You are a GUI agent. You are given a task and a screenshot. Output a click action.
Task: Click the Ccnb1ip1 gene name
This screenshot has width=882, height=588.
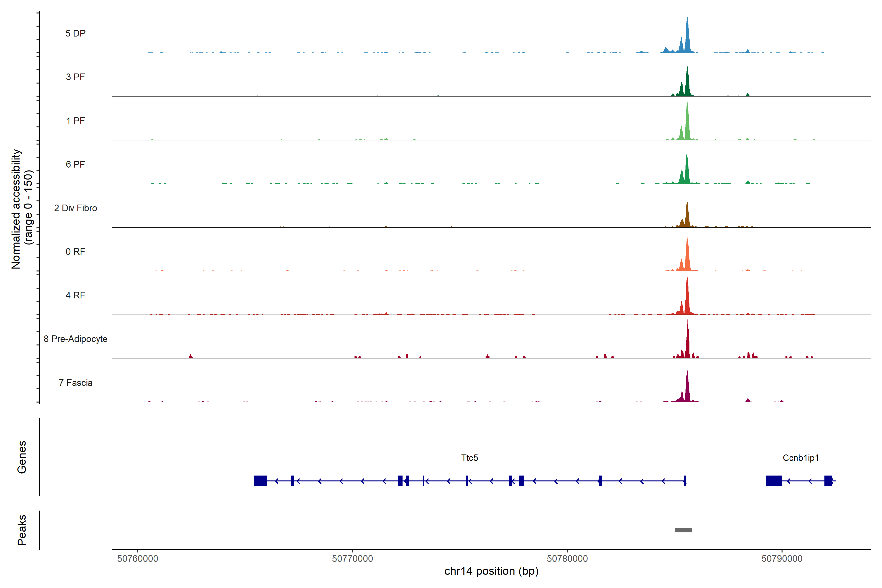tap(801, 458)
